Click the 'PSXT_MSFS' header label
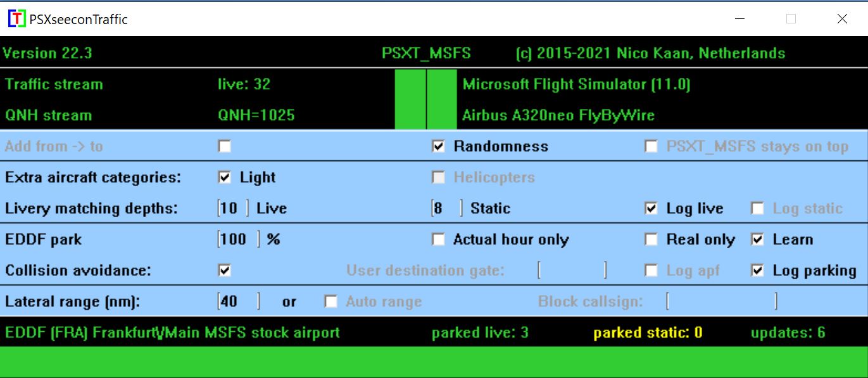This screenshot has width=868, height=378. (427, 53)
